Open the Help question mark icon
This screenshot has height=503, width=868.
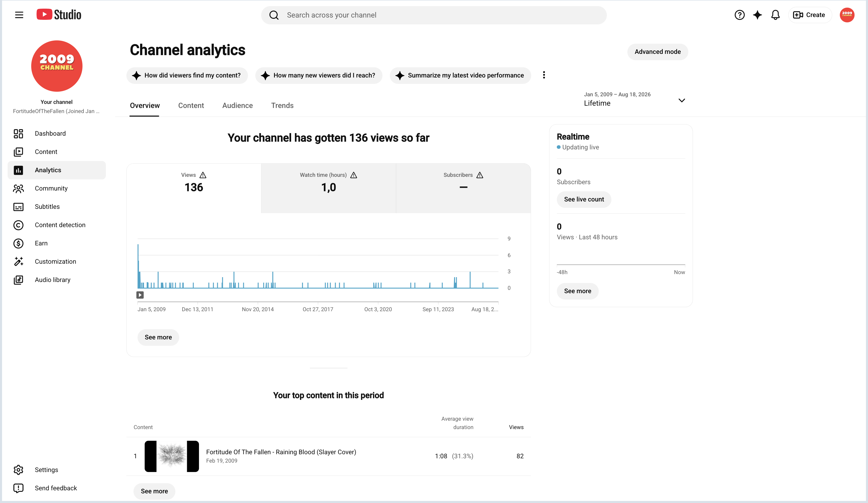(739, 15)
